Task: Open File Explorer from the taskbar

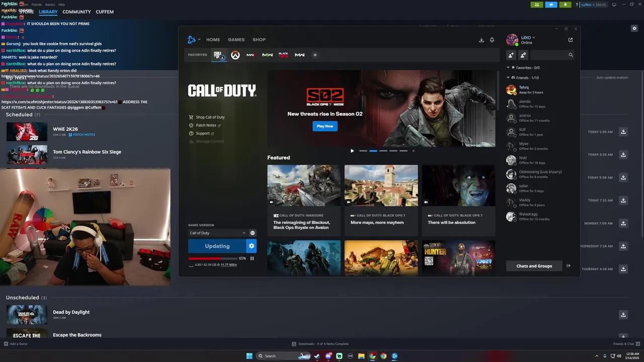Action: tap(361, 356)
